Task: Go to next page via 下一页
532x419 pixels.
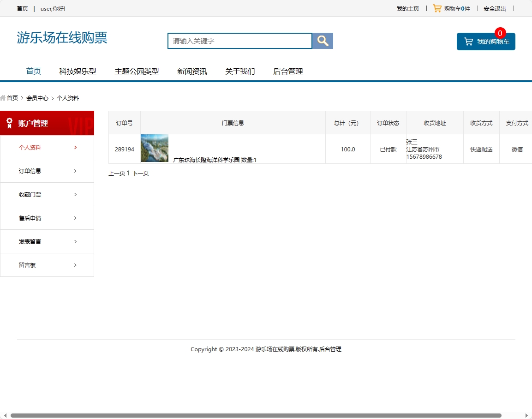Action: (140, 173)
